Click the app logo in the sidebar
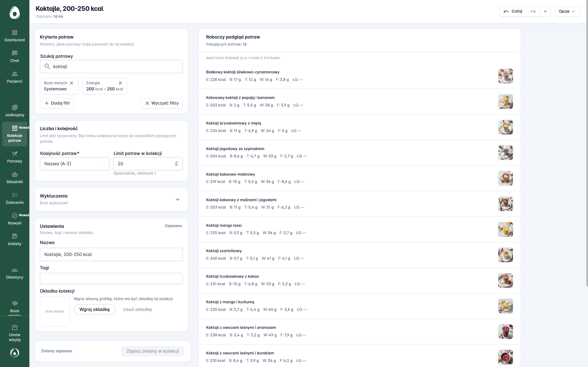This screenshot has height=367, width=588. (x=15, y=13)
